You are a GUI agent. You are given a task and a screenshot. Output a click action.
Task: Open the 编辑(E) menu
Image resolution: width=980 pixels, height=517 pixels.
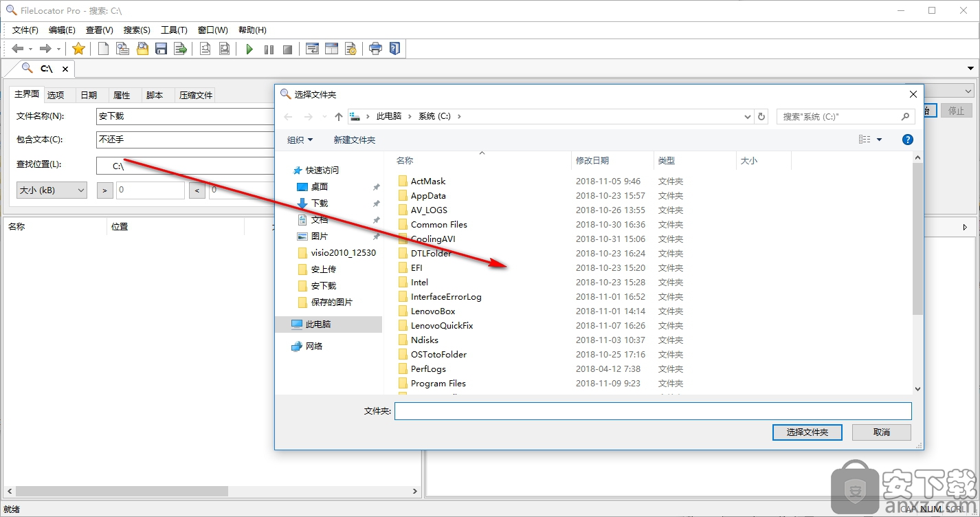[62, 30]
